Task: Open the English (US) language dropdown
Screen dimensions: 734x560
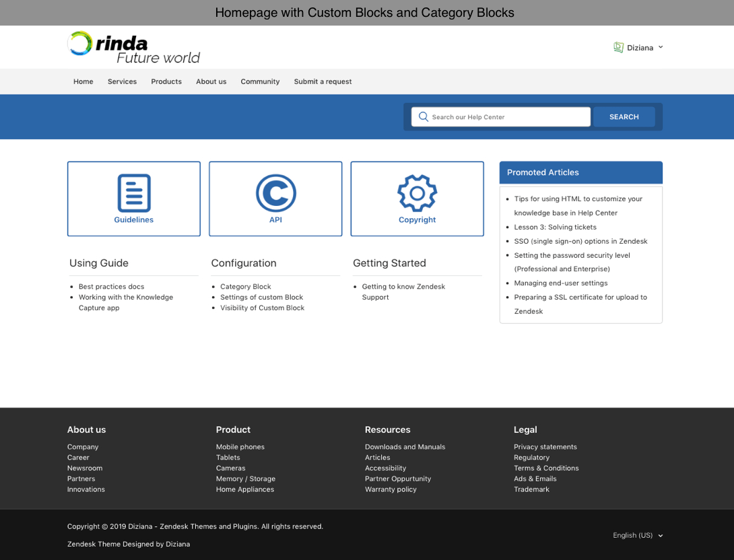Action: click(x=637, y=535)
